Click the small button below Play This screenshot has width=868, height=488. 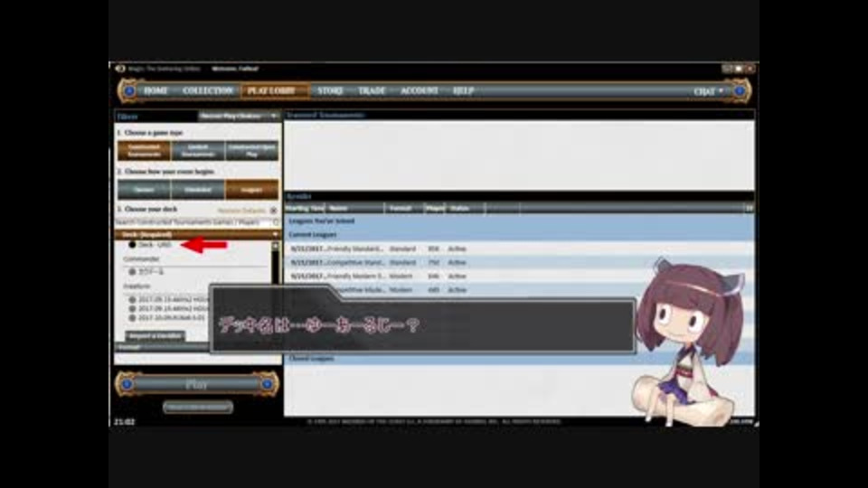198,408
